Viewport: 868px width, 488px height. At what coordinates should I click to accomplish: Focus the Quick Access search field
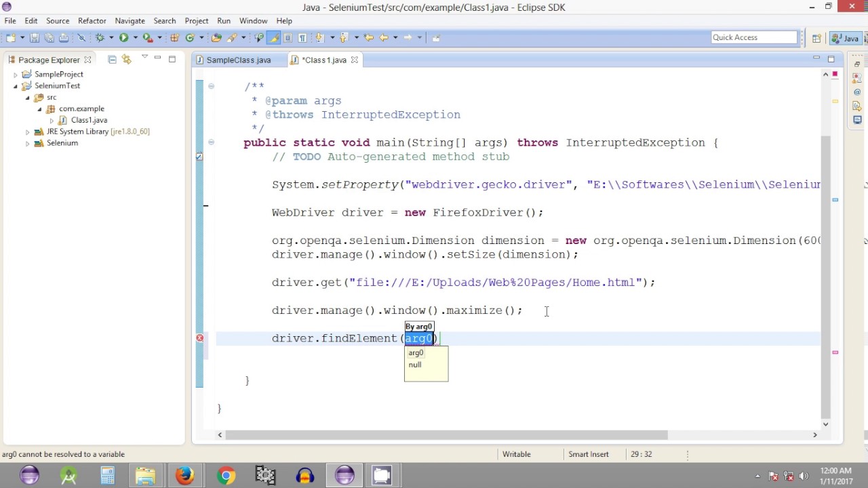pos(754,37)
